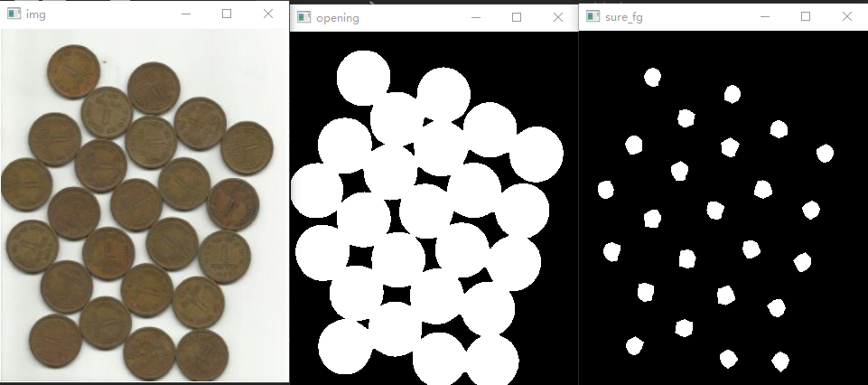Minimize the opening window
The height and width of the screenshot is (385, 868).
click(x=476, y=17)
